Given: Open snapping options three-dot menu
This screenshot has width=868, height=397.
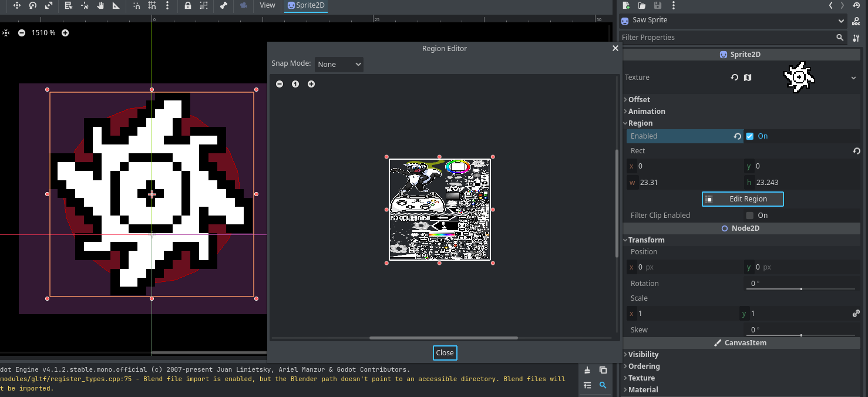Looking at the screenshot, I should point(168,5).
